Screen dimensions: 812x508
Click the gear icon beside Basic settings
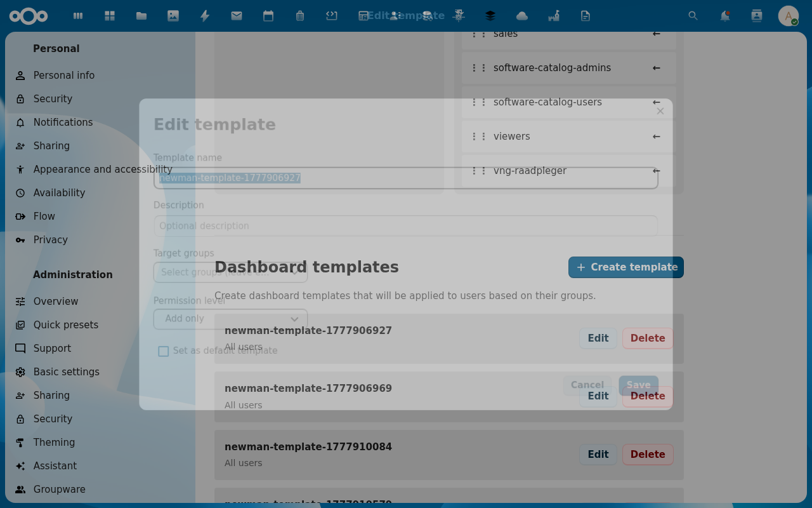pyautogui.click(x=20, y=372)
